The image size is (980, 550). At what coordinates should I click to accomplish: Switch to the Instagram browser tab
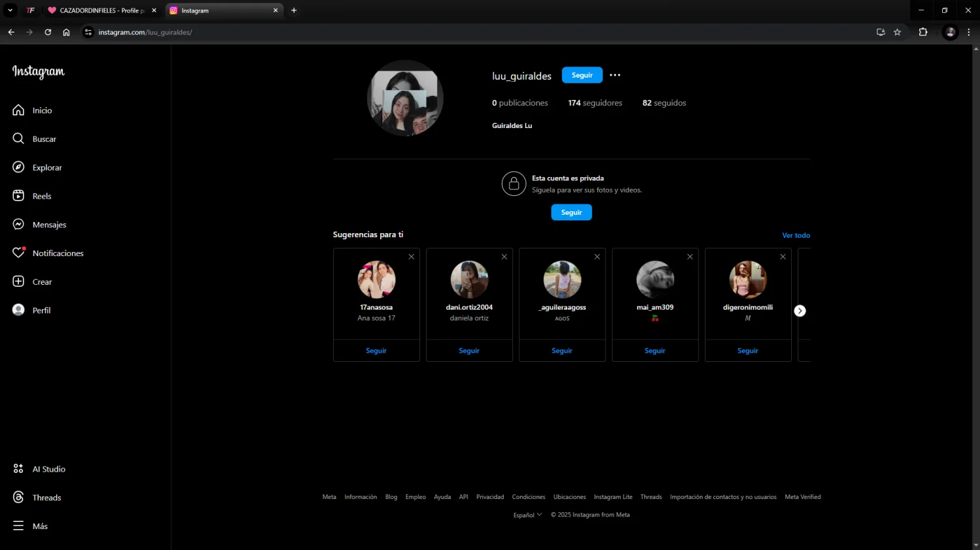click(x=223, y=10)
